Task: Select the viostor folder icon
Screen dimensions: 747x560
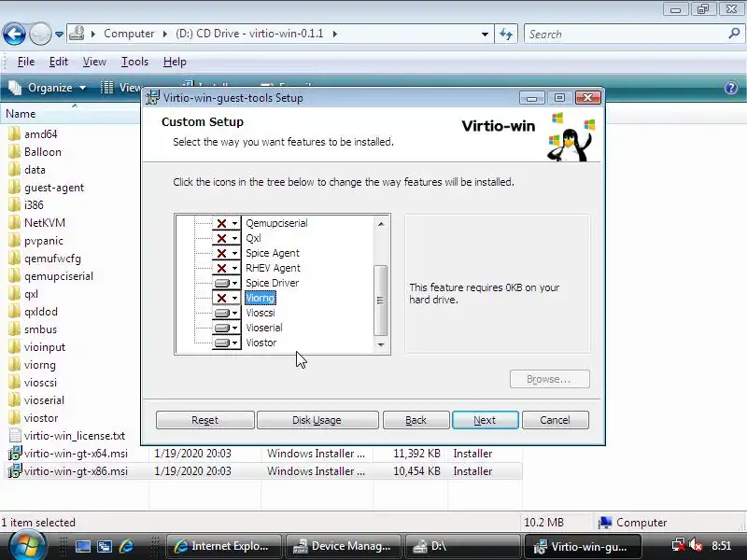Action: [15, 418]
